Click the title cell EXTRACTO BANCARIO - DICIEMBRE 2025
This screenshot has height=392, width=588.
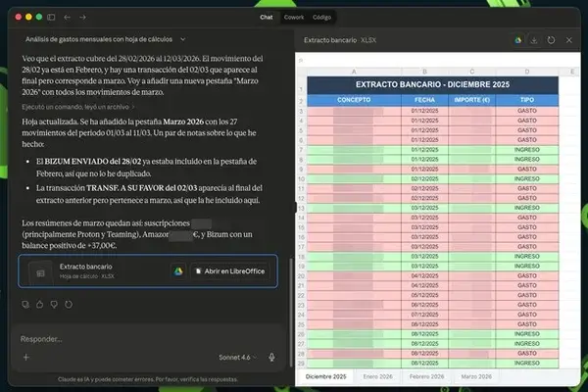(432, 85)
